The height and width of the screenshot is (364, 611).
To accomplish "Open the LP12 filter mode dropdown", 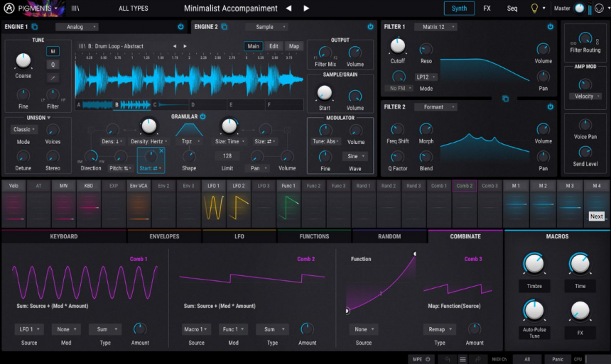I will pos(428,77).
